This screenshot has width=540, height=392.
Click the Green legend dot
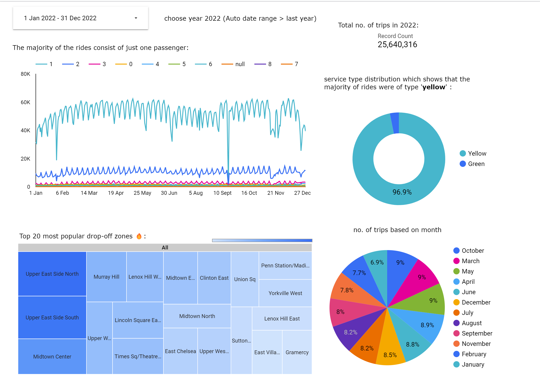[x=462, y=164]
